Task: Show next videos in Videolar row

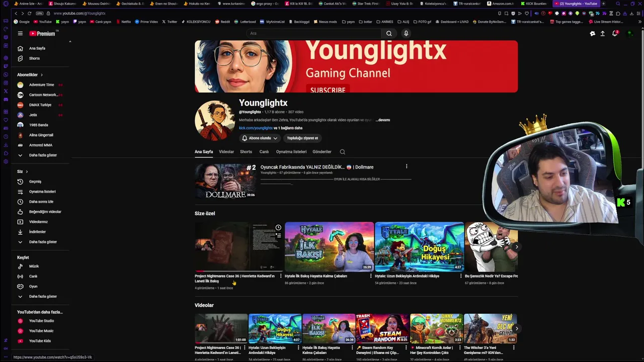Action: (x=516, y=329)
